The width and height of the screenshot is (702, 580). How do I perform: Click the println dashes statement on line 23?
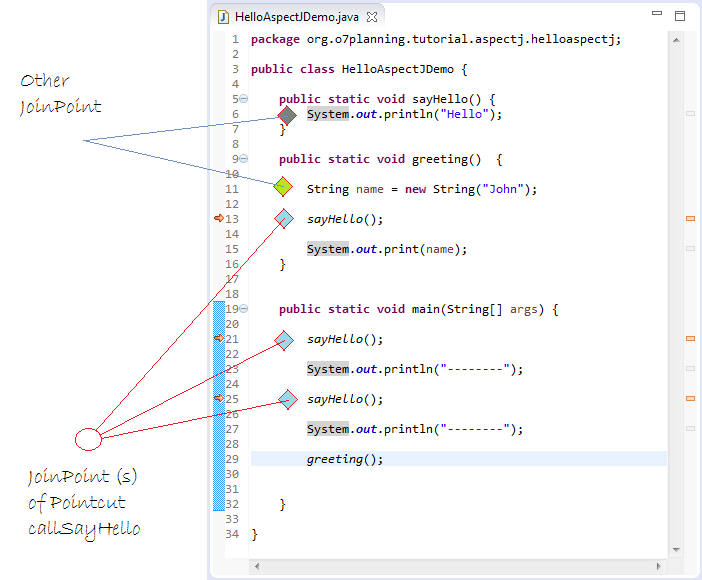(415, 369)
